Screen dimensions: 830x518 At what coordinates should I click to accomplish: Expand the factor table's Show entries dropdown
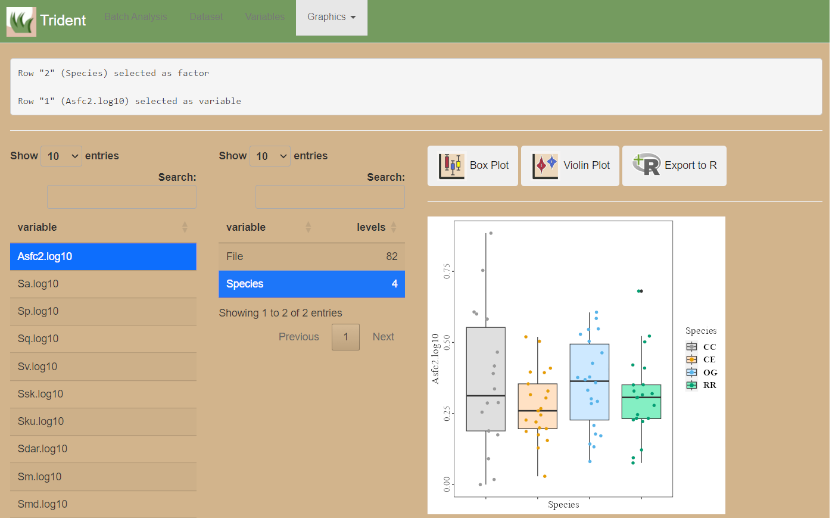click(x=270, y=156)
